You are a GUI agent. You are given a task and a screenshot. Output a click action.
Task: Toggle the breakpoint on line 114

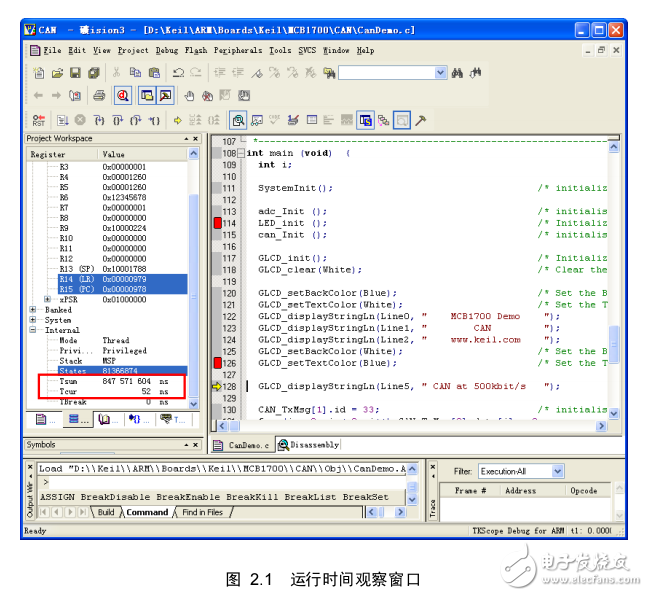click(x=217, y=223)
